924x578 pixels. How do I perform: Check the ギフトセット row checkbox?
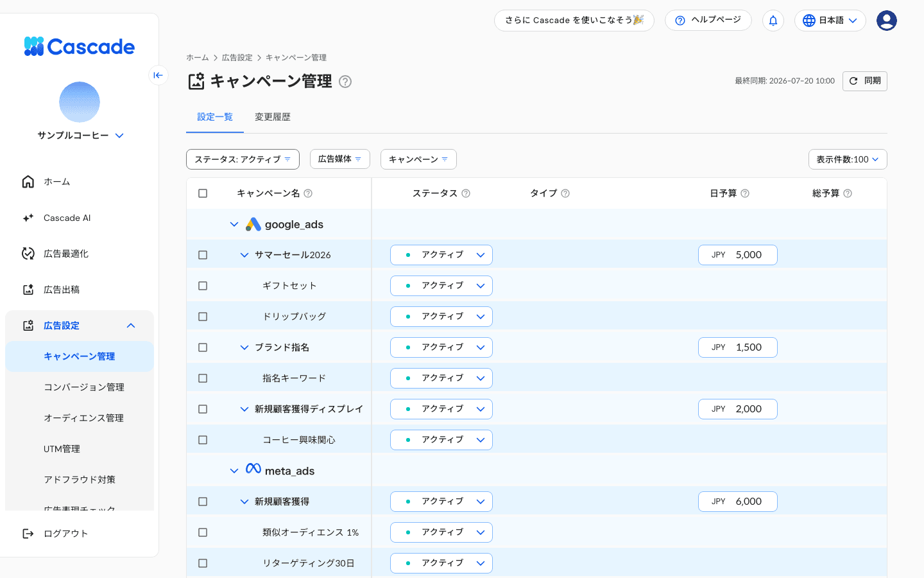[203, 286]
